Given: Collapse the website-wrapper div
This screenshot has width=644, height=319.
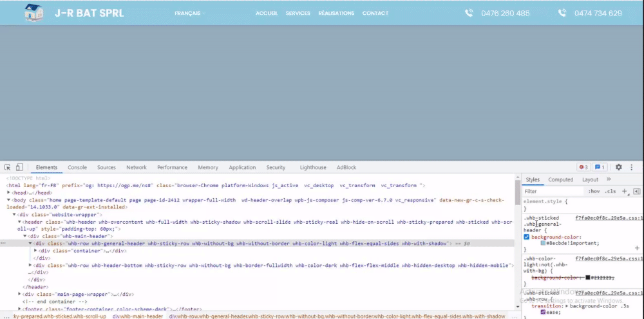Looking at the screenshot, I should click(x=14, y=214).
